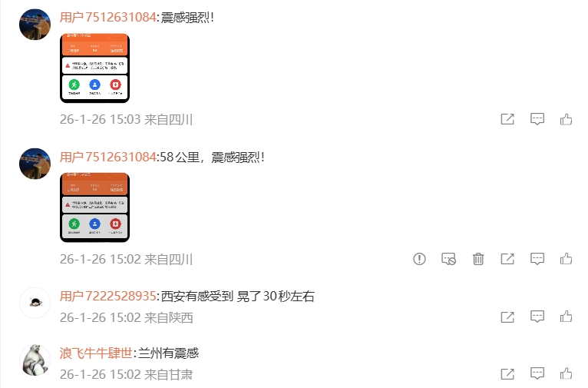Like the 兰州有震感 comment

[x=566, y=373]
